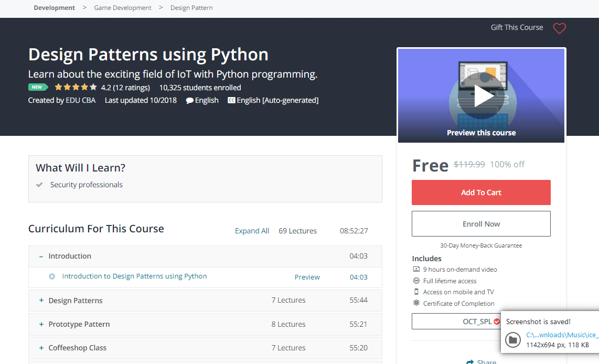599x364 pixels.
Task: Expand the Coffeeshop Class section
Action: [x=41, y=348]
